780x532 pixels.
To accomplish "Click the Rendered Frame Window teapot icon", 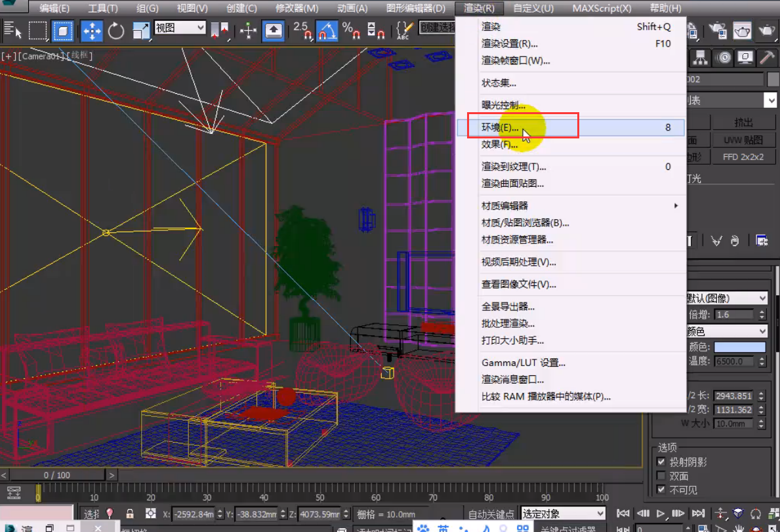I will (742, 30).
